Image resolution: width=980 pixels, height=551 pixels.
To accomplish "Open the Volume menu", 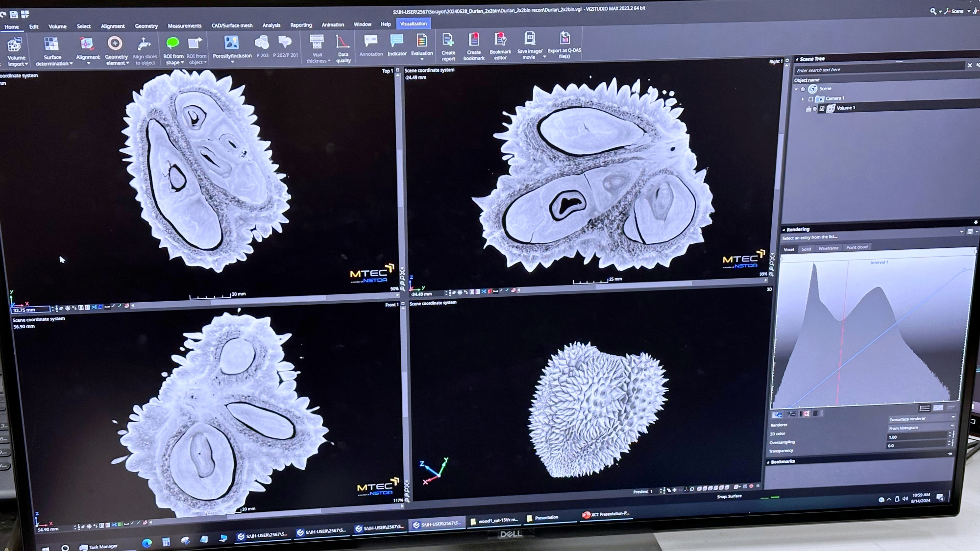I will tap(57, 26).
